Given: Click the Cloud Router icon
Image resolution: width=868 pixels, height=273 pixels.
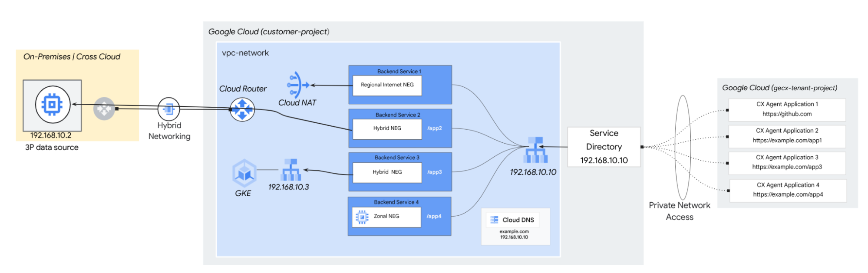Looking at the screenshot, I should coord(242,109).
